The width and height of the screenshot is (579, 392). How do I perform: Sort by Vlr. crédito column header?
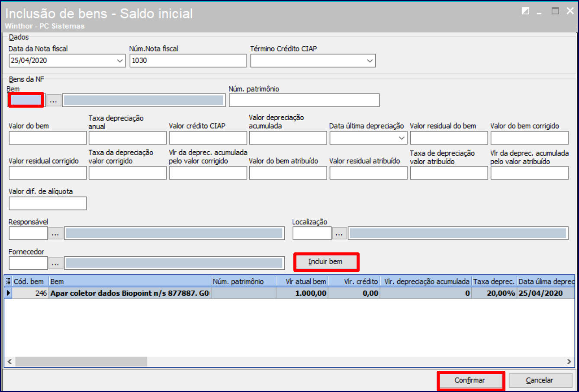(354, 281)
